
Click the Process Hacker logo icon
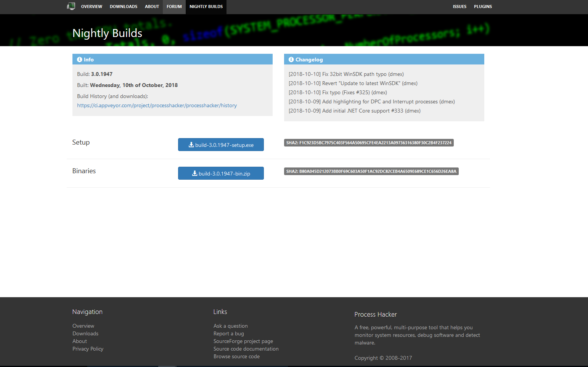[71, 6]
